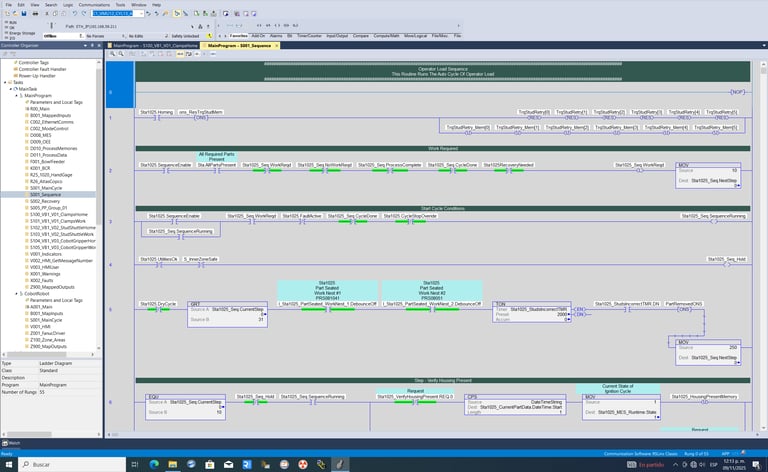The image size is (768, 472).
Task: Click the controller key switch icon
Action: point(51,25)
